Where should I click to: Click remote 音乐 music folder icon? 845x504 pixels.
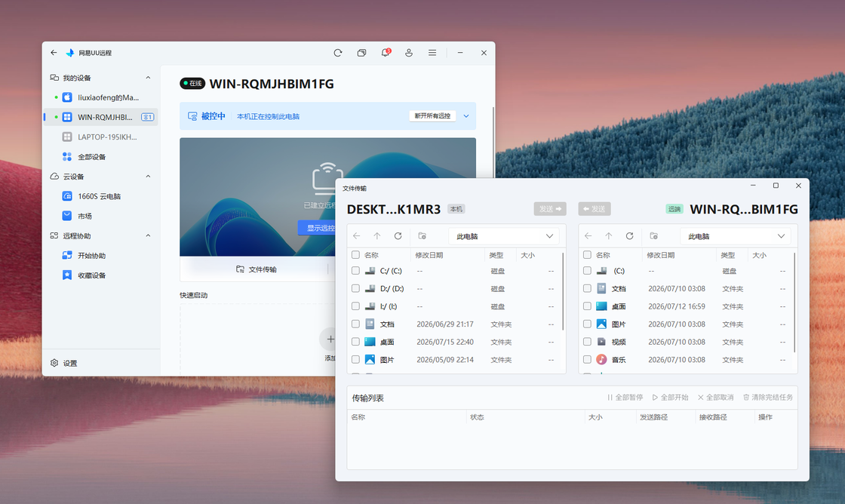[x=601, y=360]
